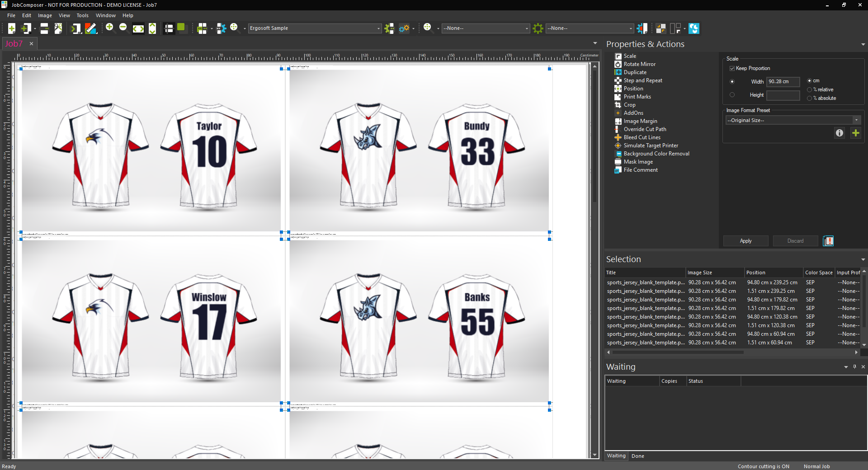Open the second --None-- dropdown in toolbar
This screenshot has width=868, height=470.
pos(590,28)
